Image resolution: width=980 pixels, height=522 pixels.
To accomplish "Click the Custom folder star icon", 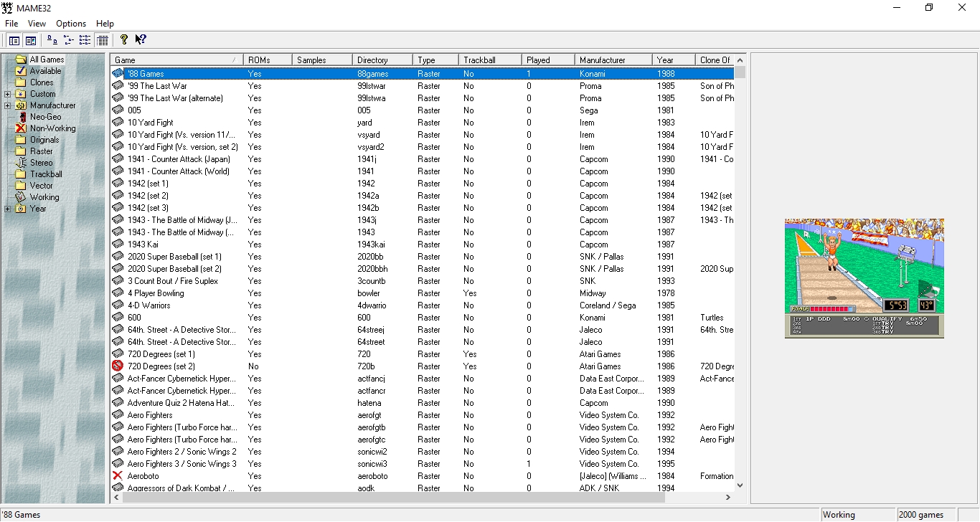I will tap(21, 94).
